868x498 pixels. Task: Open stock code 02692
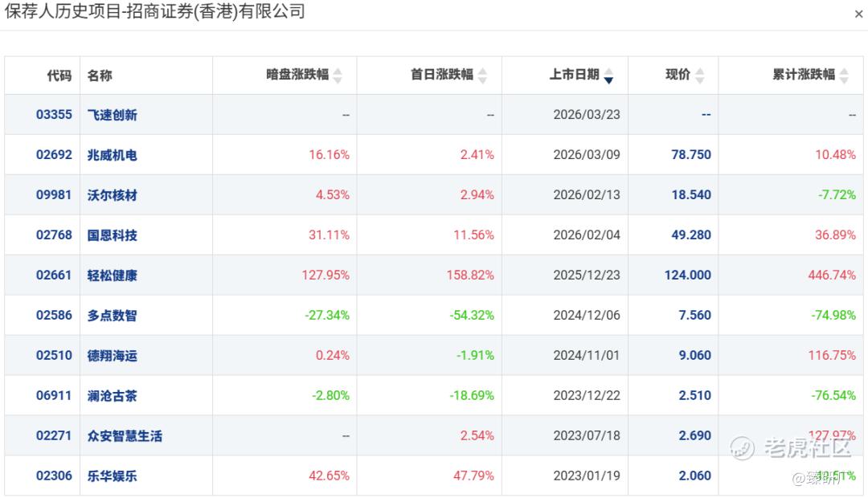pos(55,154)
